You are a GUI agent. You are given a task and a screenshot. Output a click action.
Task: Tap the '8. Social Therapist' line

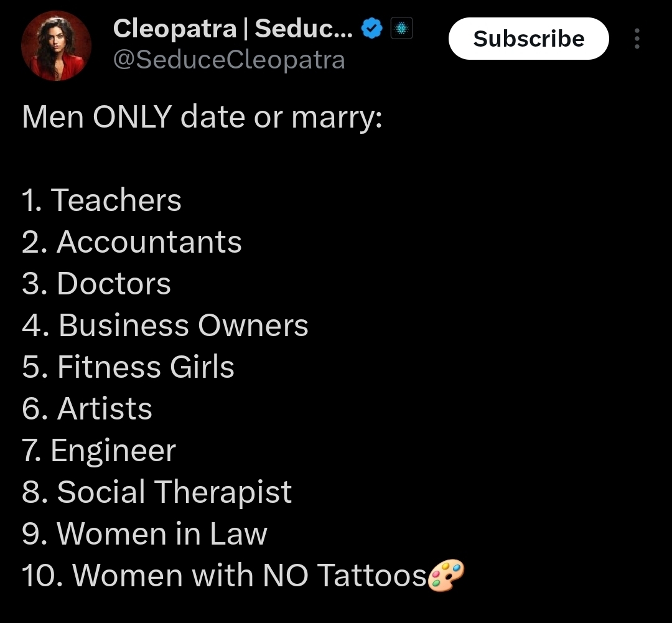tap(156, 492)
